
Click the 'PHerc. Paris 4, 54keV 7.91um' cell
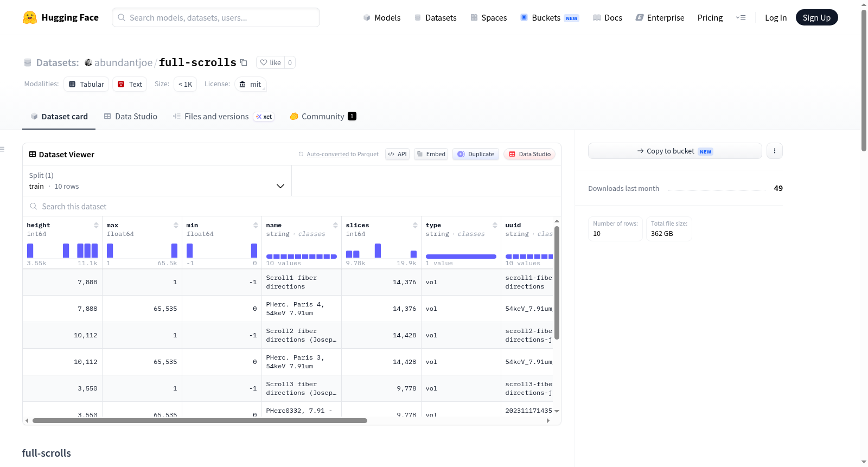302,309
